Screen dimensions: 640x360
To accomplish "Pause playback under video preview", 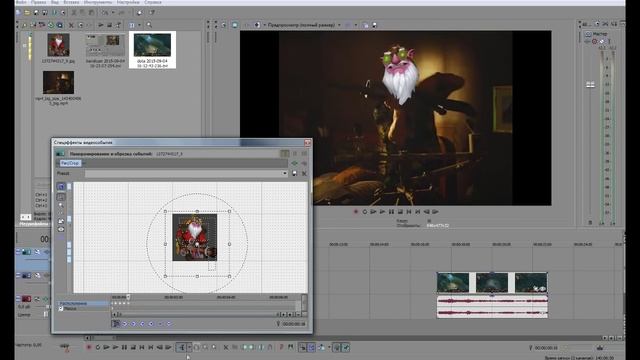I will [x=391, y=211].
